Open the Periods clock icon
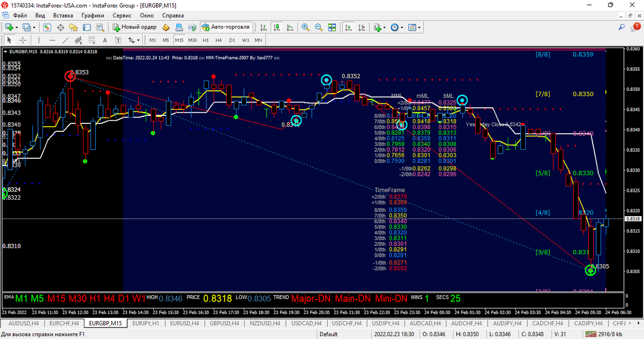644x339 pixels. (395, 27)
